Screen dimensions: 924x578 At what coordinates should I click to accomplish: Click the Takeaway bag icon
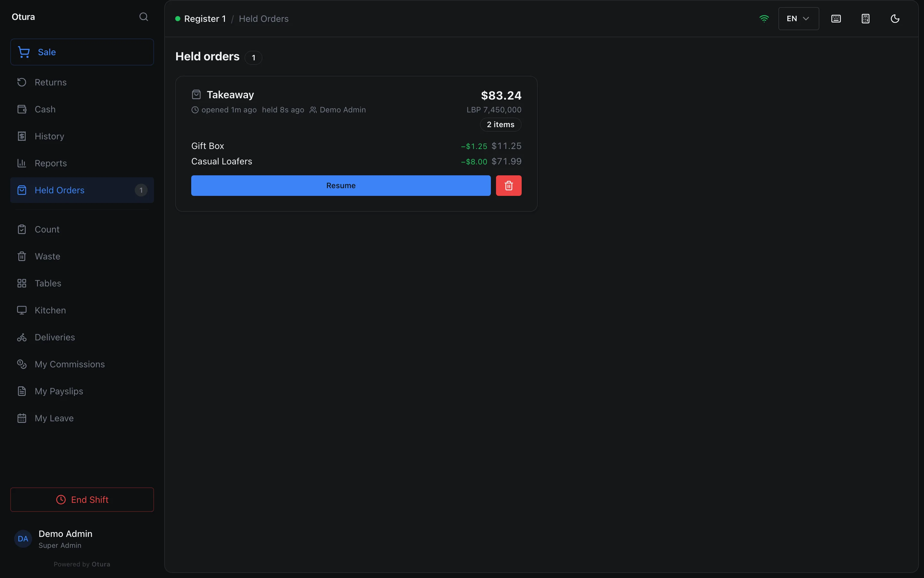196,94
